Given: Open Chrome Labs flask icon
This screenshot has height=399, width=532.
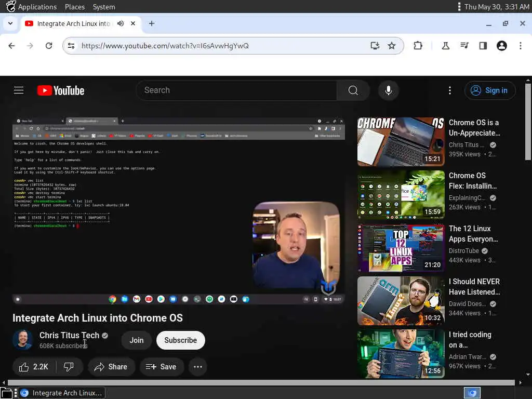Looking at the screenshot, I should coord(445,46).
